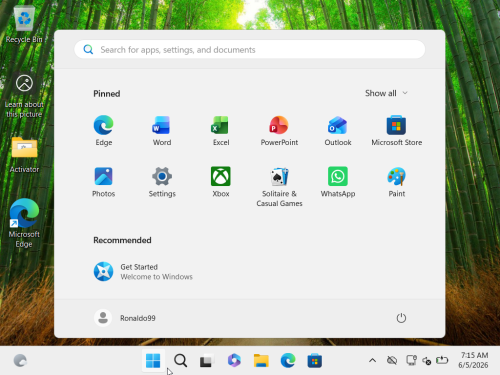Screen dimensions: 500x375
Task: Start PowerPoint from Start menu
Action: coord(279,131)
